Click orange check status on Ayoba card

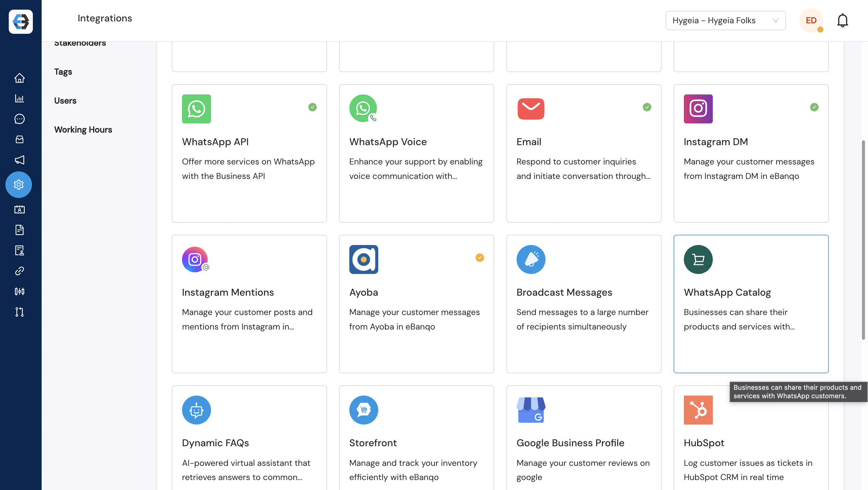(x=480, y=258)
